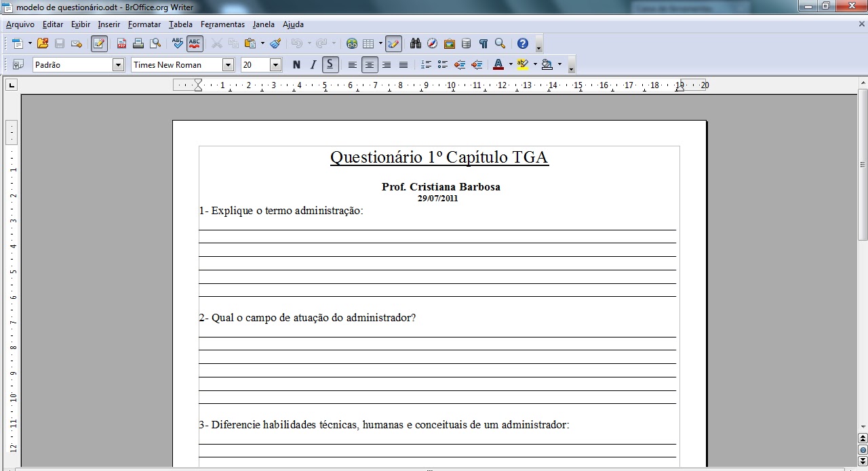
Task: Toggle AutoSpellcheck on or off
Action: click(195, 43)
